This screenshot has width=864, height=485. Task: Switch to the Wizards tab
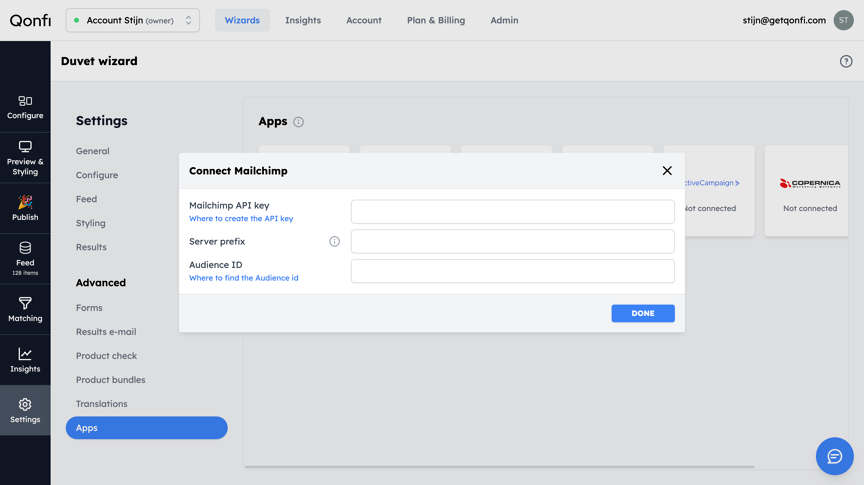coord(242,20)
